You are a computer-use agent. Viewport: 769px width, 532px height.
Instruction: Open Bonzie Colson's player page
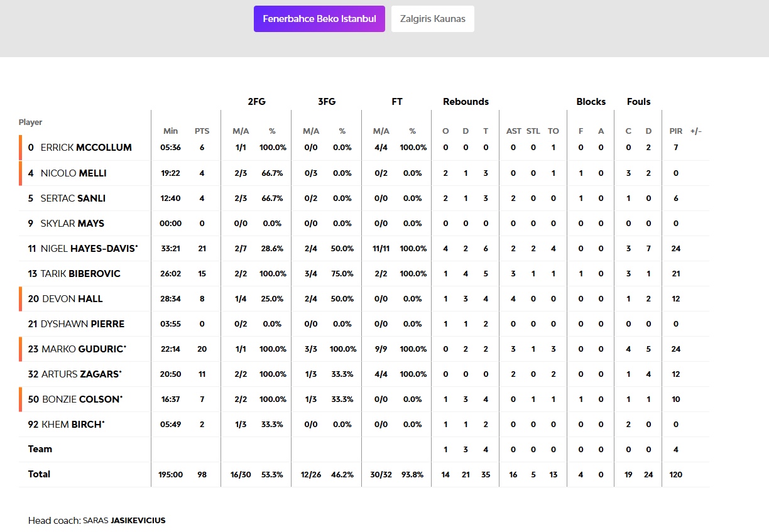point(82,399)
